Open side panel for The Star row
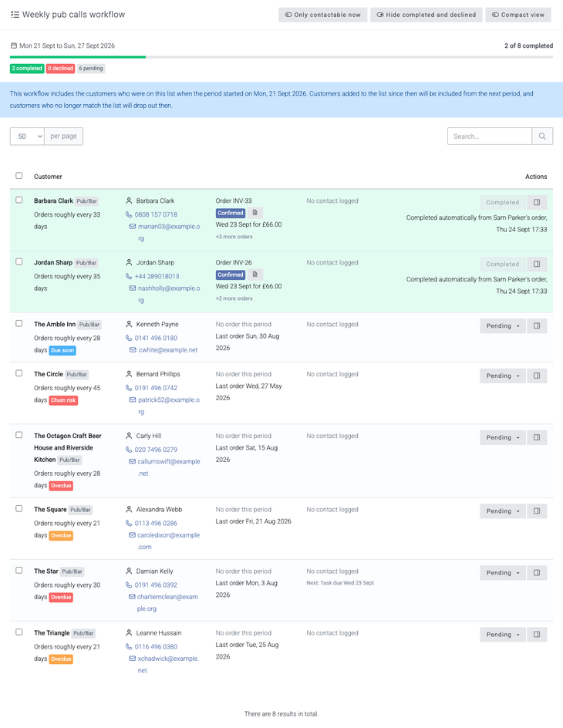 [x=537, y=573]
